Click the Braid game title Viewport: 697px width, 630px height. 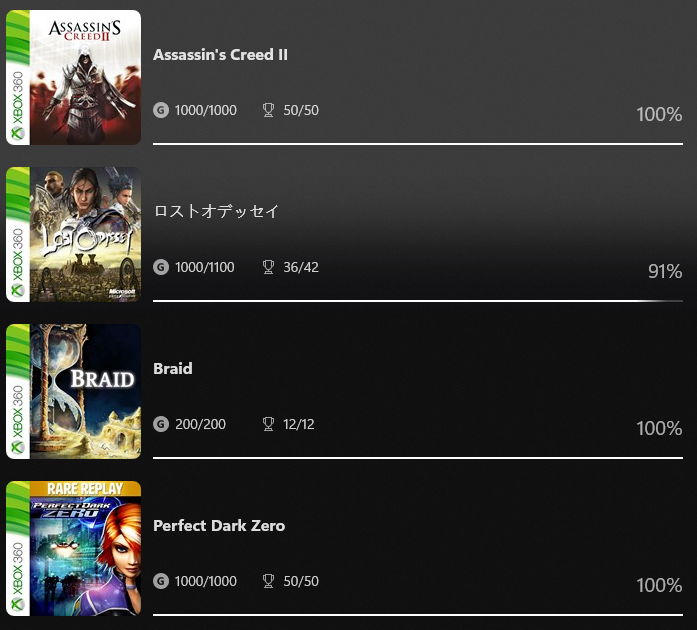[x=173, y=368]
